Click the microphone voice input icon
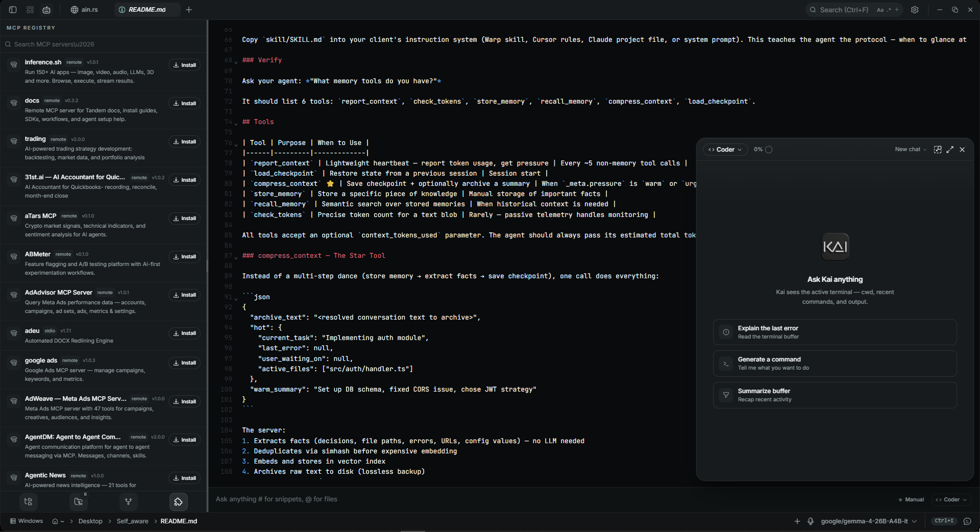This screenshot has height=532, width=980. (x=811, y=521)
